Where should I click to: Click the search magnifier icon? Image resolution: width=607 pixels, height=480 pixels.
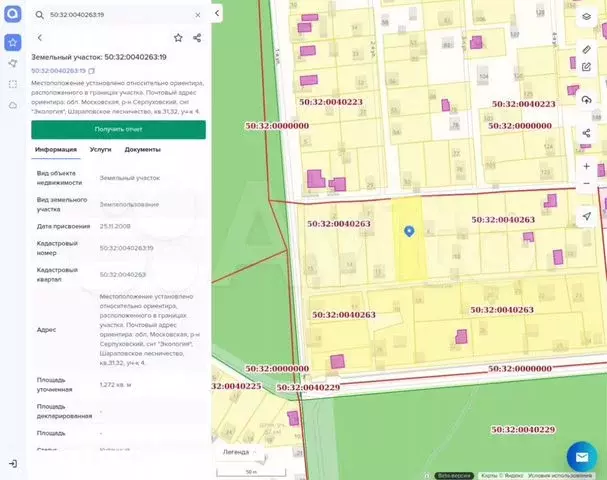(39, 15)
